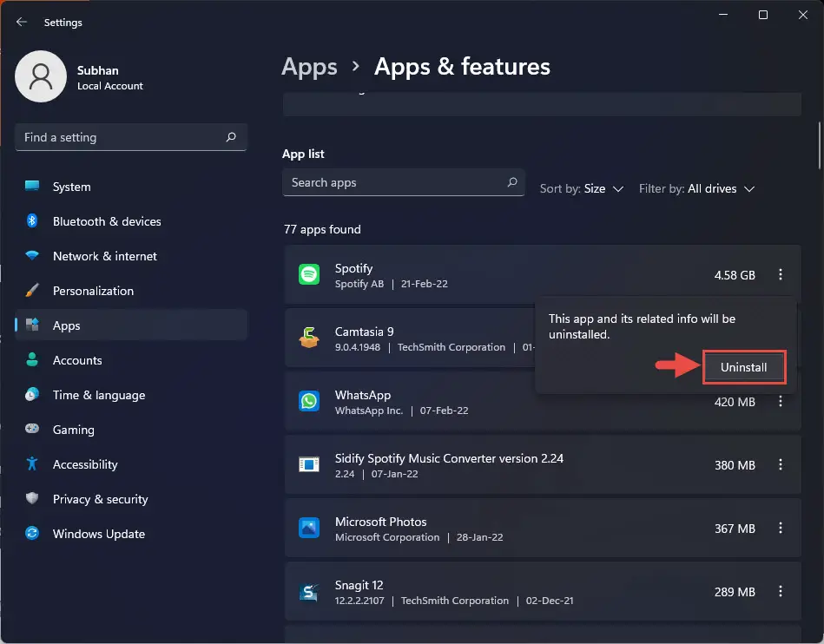824x644 pixels.
Task: Click the Windows Update sync icon
Action: point(32,533)
